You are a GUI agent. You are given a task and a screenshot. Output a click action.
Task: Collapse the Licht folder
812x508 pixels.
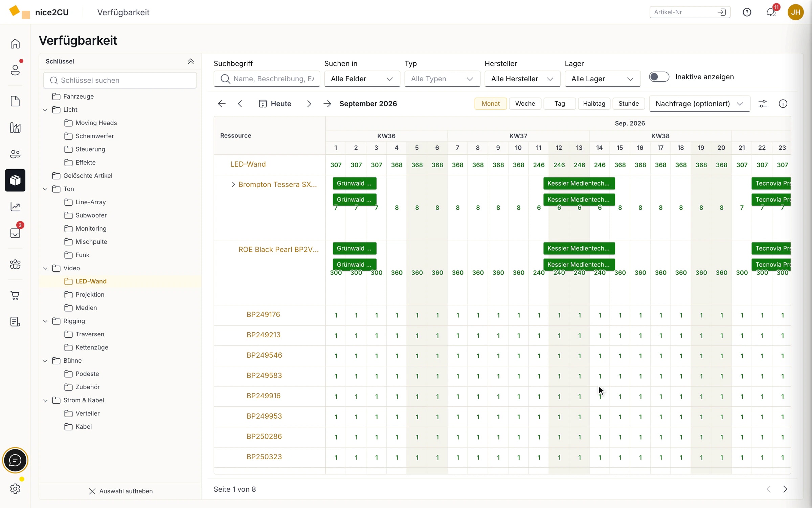click(x=45, y=110)
